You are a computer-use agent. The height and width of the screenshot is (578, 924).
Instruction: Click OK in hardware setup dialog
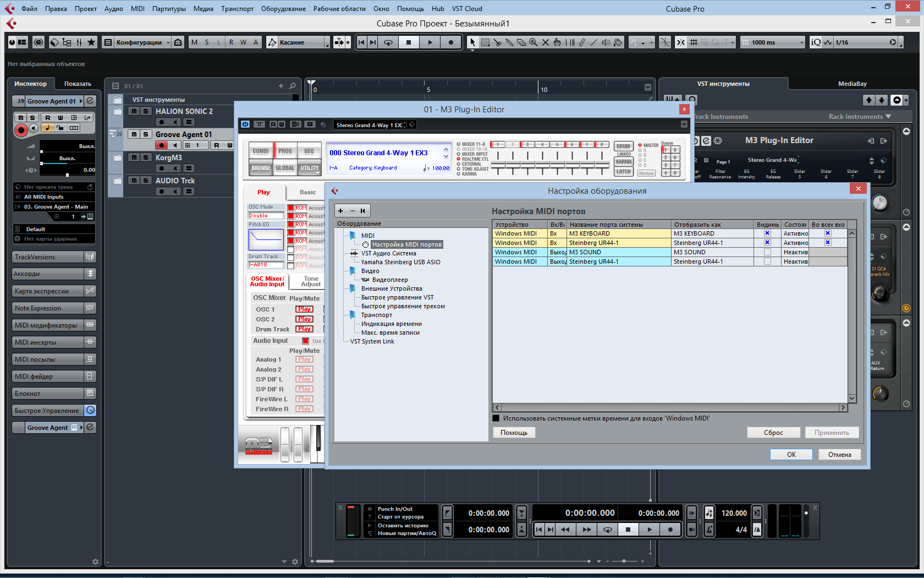tap(791, 455)
